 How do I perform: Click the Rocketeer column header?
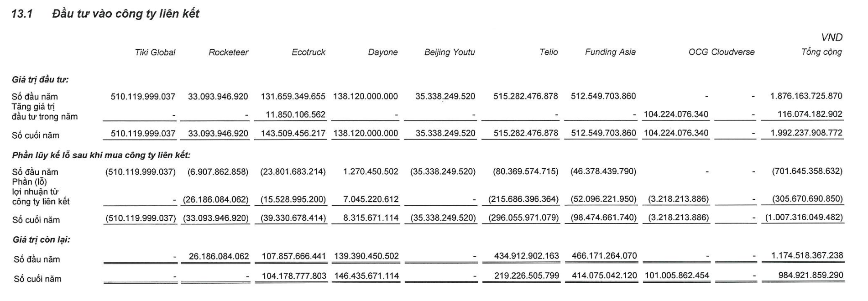[228, 52]
